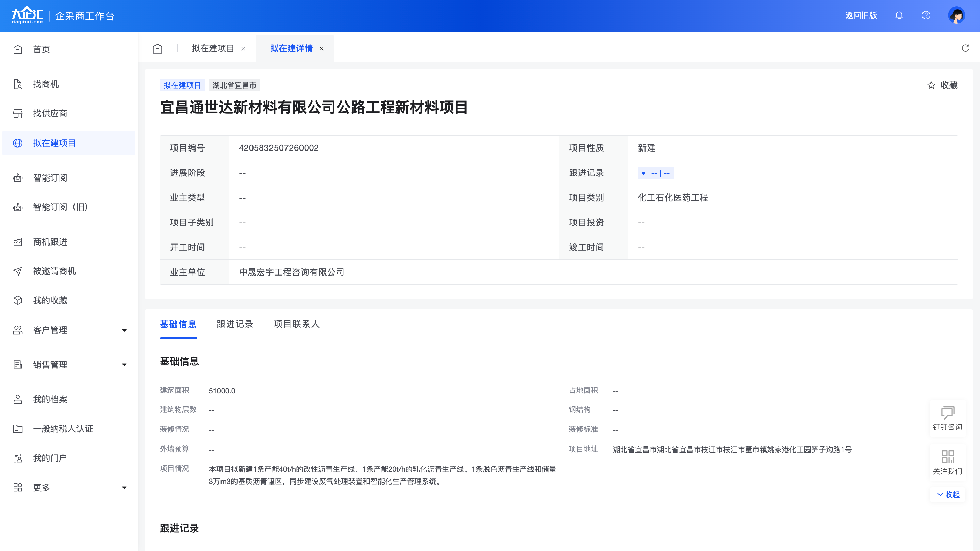Expand the 更多 submenu arrow
980x551 pixels.
pos(124,488)
